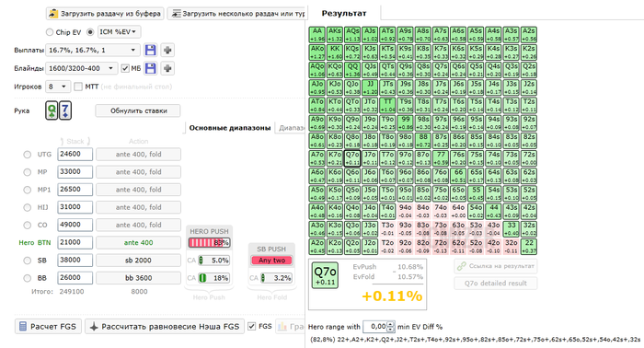Viewport: 644px width, 348px height.
Task: Click the KK cell in range grid
Action: [335, 52]
